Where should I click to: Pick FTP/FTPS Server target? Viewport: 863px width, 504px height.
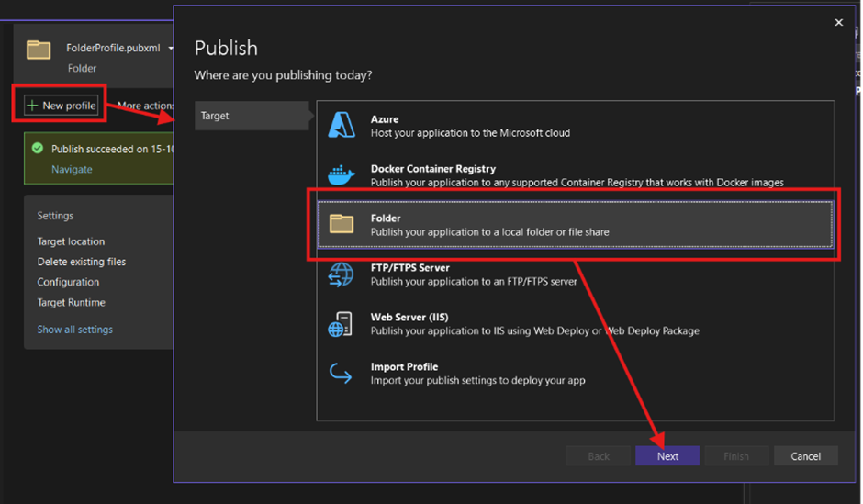575,274
